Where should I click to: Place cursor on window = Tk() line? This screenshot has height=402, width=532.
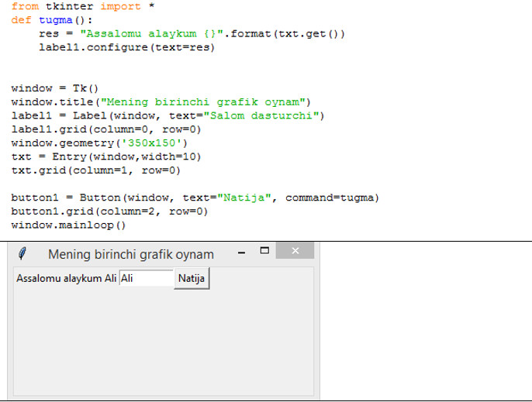tap(55, 88)
